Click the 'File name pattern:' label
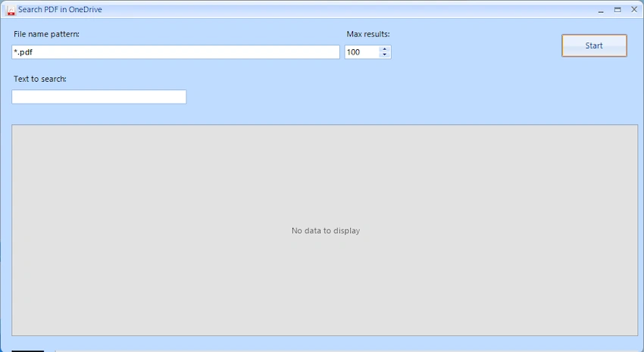The width and height of the screenshot is (644, 352). [x=46, y=34]
